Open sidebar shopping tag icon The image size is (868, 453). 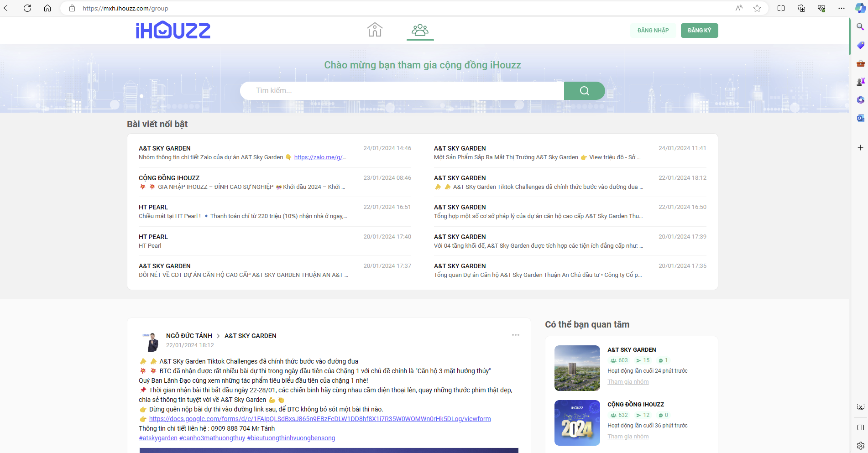860,45
